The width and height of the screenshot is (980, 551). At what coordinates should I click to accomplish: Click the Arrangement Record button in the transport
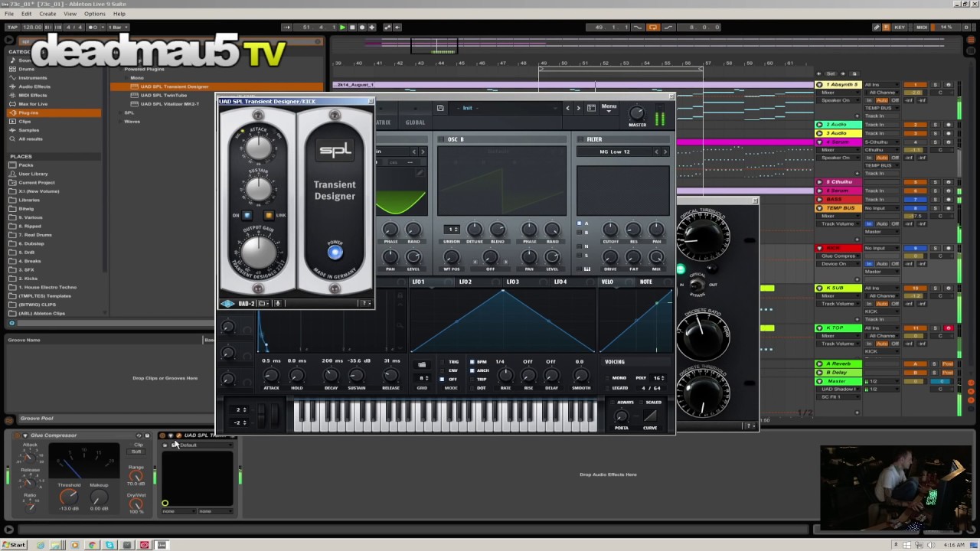click(361, 28)
